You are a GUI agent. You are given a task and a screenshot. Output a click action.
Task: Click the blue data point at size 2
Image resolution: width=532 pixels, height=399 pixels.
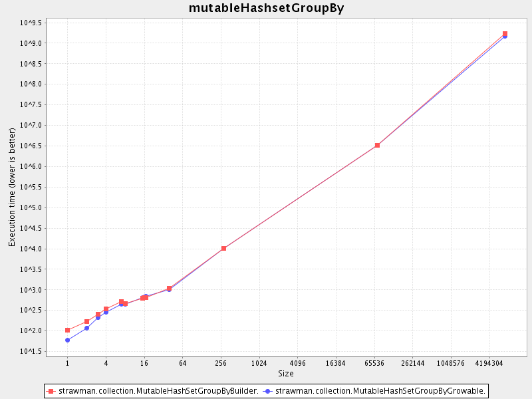[87, 328]
